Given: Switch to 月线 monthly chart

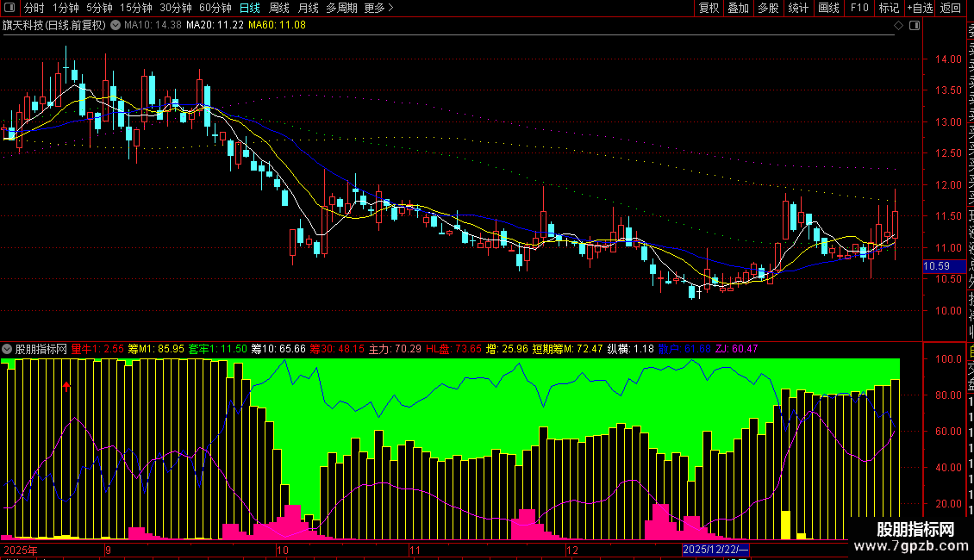Looking at the screenshot, I should [308, 8].
